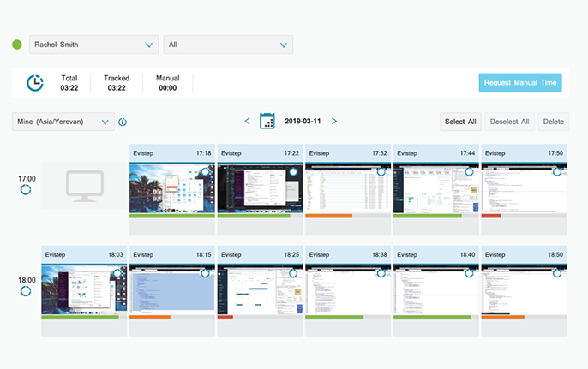Screen dimensions: 588x369
Task: Go to previous day with left arrow
Action: [248, 122]
